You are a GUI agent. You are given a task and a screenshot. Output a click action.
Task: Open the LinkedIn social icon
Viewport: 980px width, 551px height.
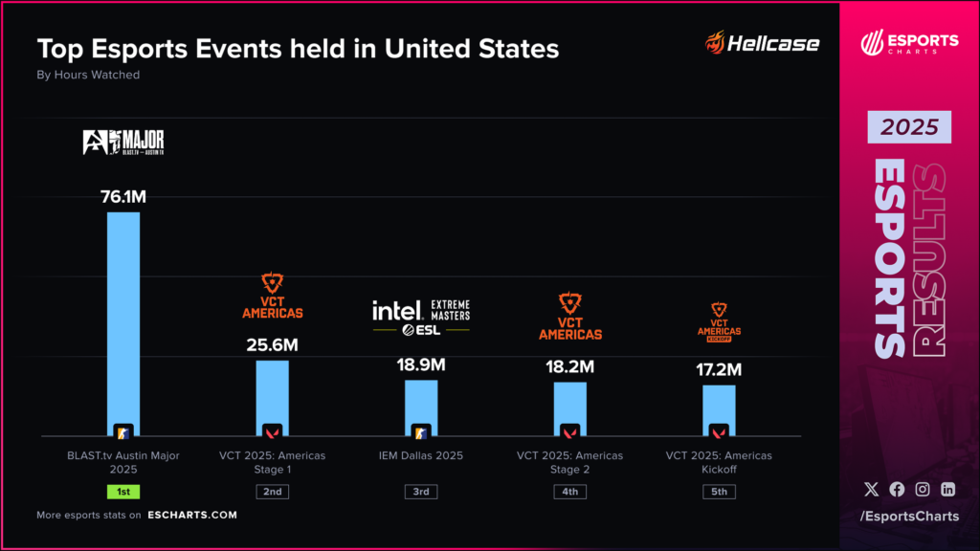pyautogui.click(x=947, y=489)
